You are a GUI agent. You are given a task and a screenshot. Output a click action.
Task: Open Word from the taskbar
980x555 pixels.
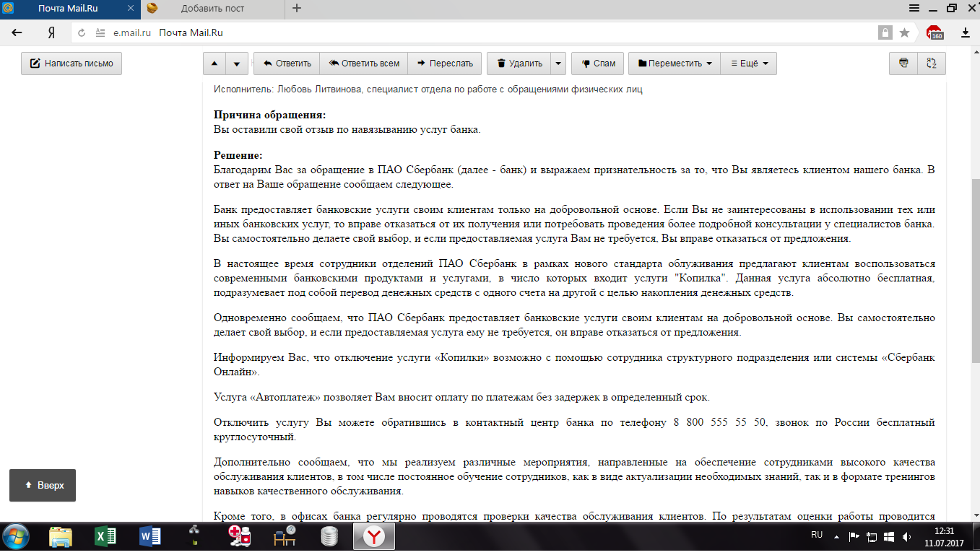151,537
